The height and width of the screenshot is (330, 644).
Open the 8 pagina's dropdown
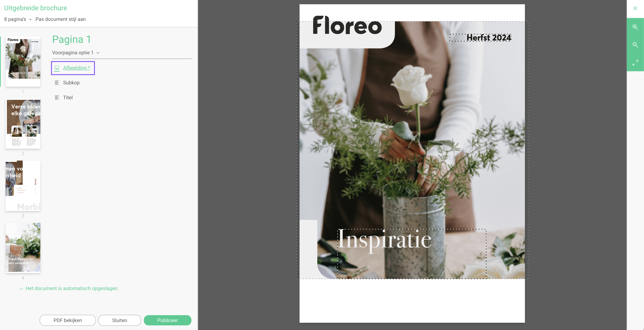pyautogui.click(x=18, y=19)
